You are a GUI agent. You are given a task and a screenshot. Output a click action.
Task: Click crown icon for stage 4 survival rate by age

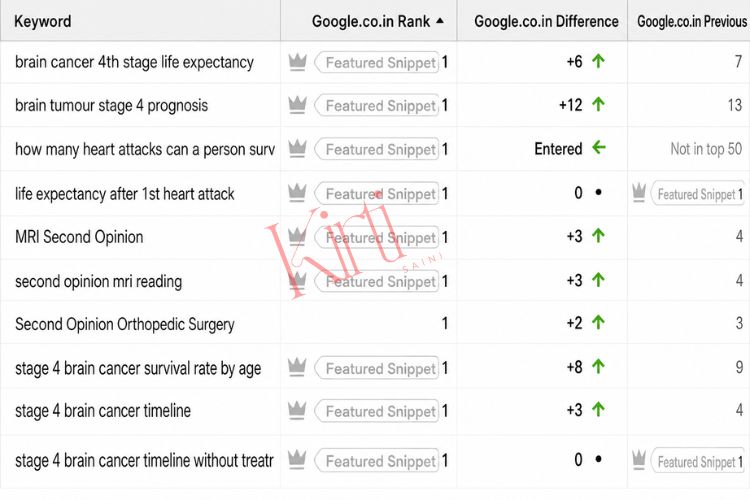[x=297, y=367]
